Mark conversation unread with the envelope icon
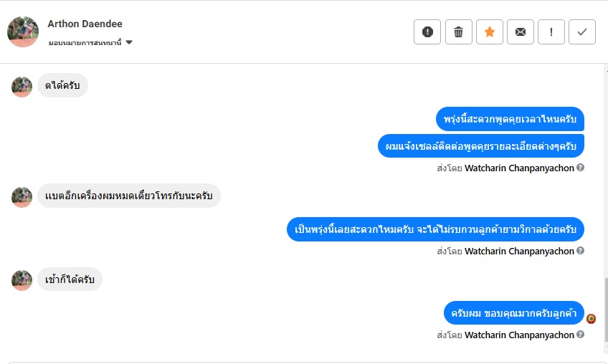This screenshot has height=364, width=608. click(521, 32)
